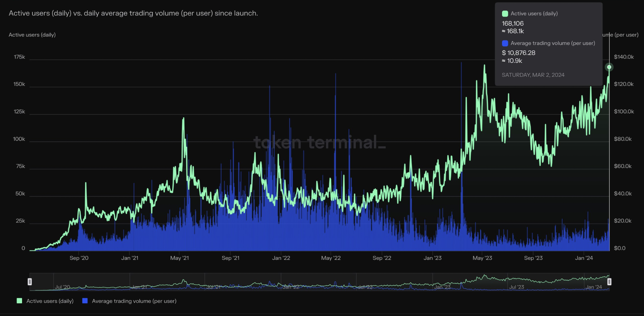644x316 pixels.
Task: Click Jul '20 in the range navigator
Action: (63, 287)
